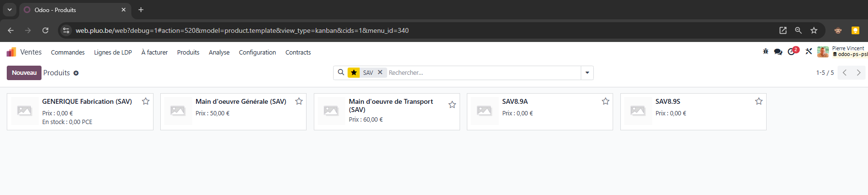Toggle favorite star on GENERIQUE Fabrication (SAV)
This screenshot has width=868, height=195.
(x=145, y=101)
